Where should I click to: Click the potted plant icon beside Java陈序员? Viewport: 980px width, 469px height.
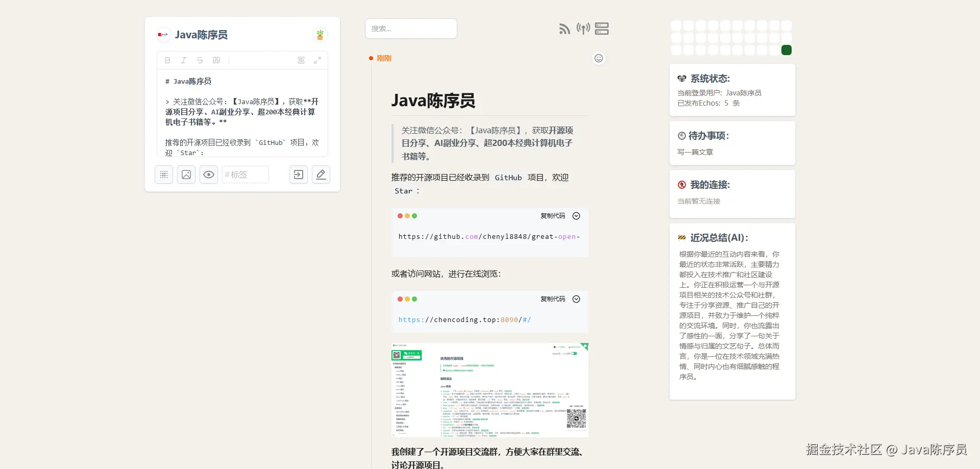(x=320, y=35)
